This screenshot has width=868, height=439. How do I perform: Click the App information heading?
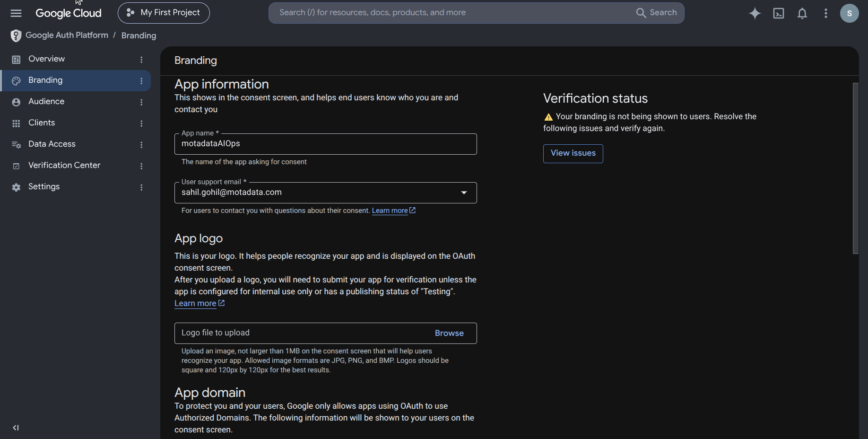[221, 84]
